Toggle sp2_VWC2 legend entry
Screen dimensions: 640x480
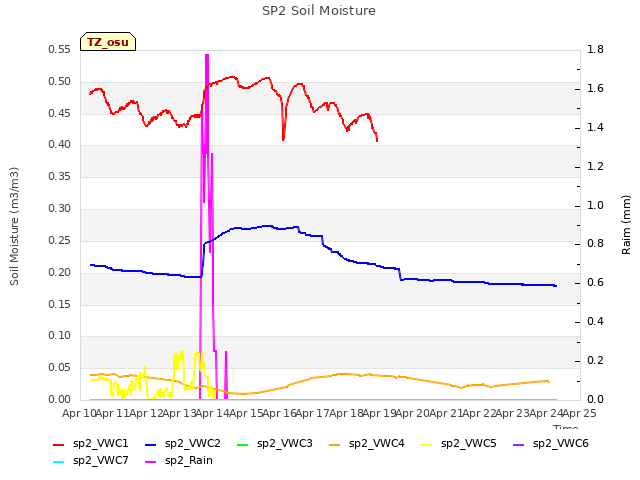[x=183, y=444]
